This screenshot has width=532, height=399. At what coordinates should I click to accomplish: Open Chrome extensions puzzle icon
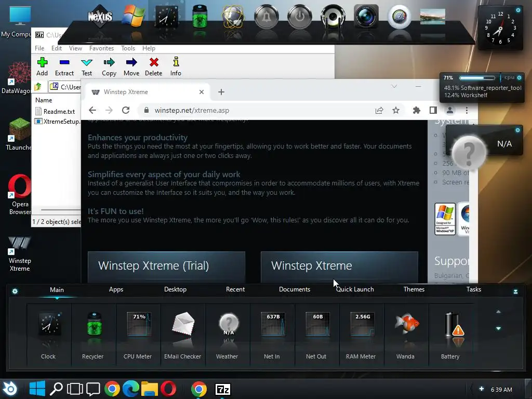416,110
